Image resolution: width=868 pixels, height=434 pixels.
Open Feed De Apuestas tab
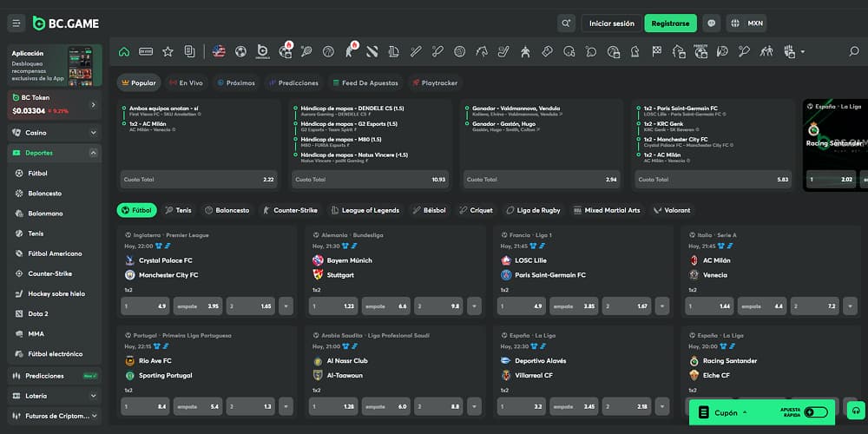tap(365, 83)
